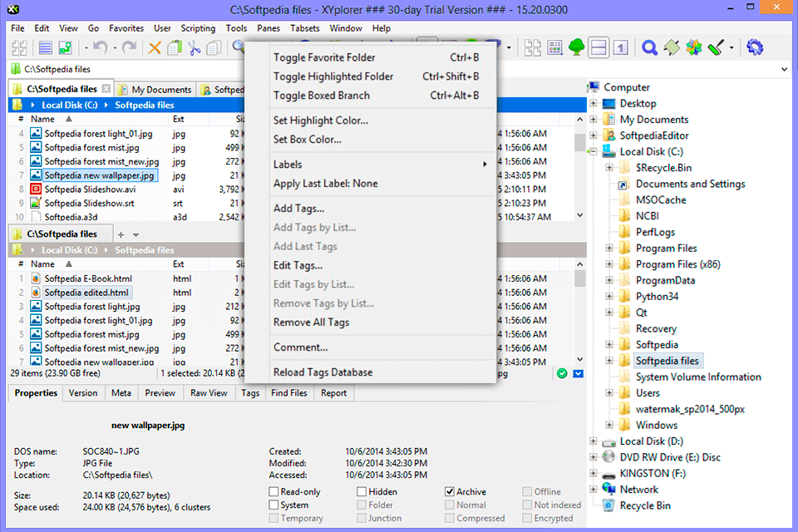This screenshot has height=532, width=798.
Task: Click the Undo toolbar icon
Action: point(101,47)
